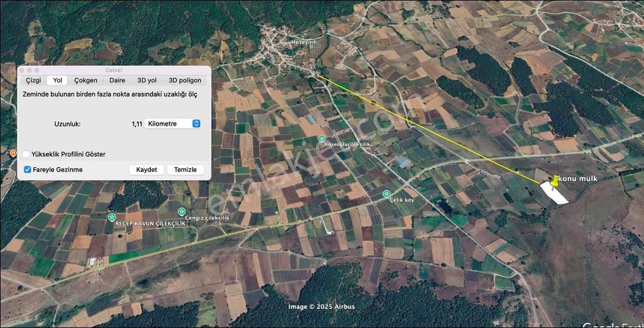The image size is (644, 328).
Task: Click the Kaydet button
Action: click(x=147, y=170)
